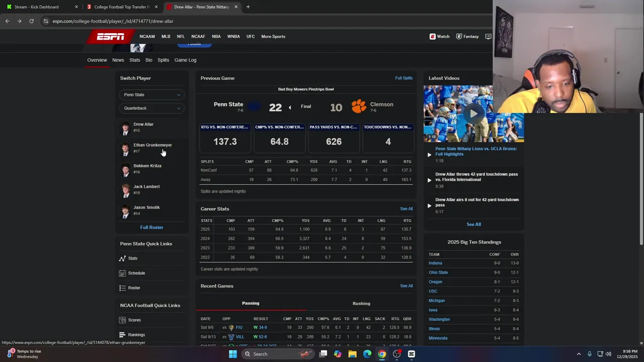Open CapCut from the taskbar

tap(412, 354)
